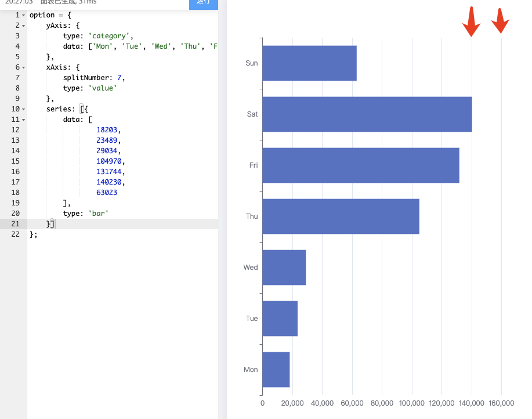Screen dimensions: 532x419
Task: Click the blue 运行 (Run) button
Action: (203, 4)
